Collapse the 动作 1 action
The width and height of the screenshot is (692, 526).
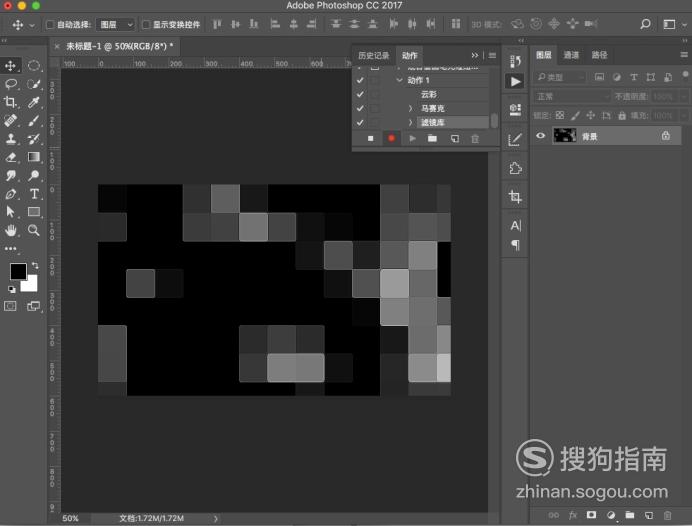click(399, 80)
